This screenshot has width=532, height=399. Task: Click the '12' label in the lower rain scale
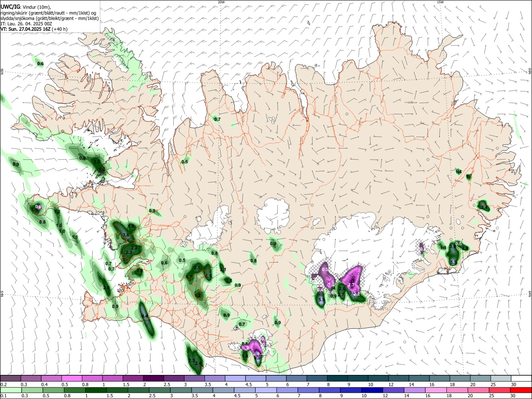pyautogui.click(x=385, y=396)
